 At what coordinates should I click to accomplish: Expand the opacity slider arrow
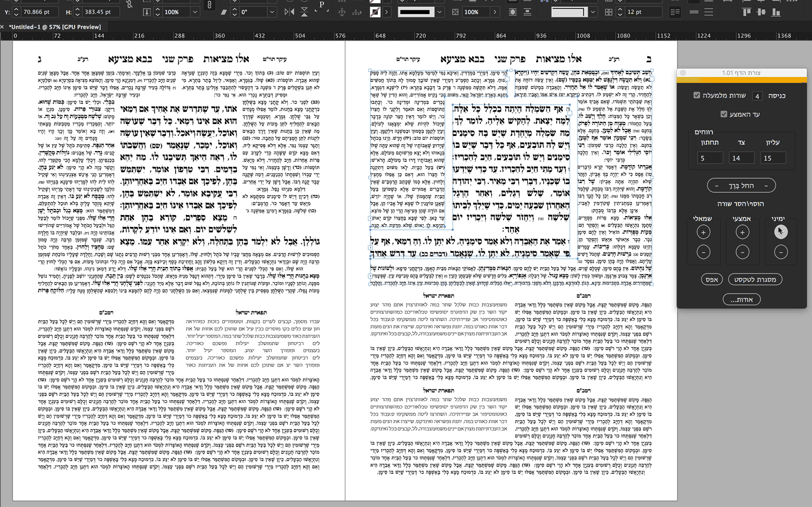(495, 12)
